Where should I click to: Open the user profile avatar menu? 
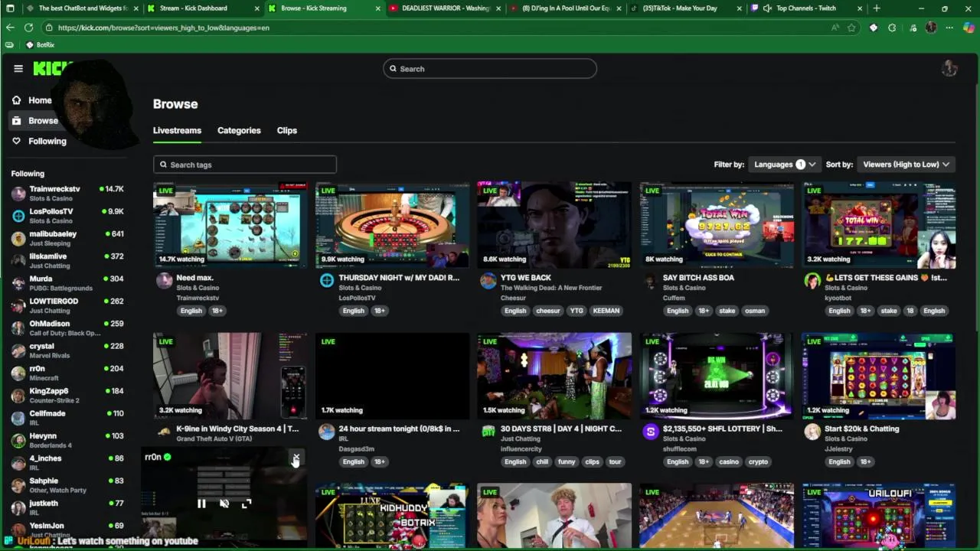(x=949, y=69)
